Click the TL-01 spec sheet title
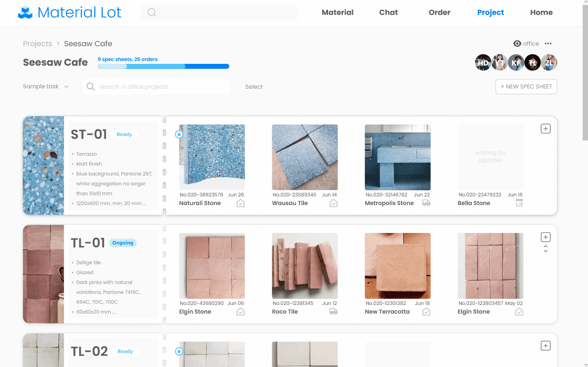588x367 pixels. [x=88, y=243]
